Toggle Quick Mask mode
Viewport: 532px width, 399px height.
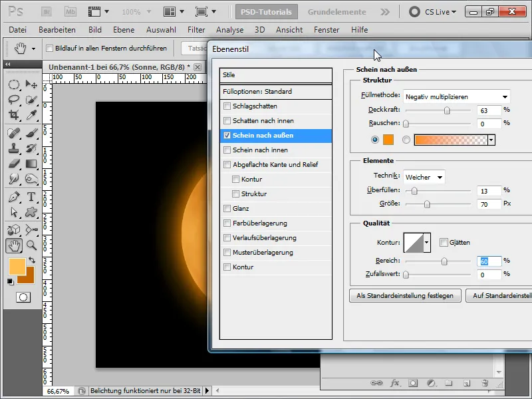pyautogui.click(x=23, y=297)
